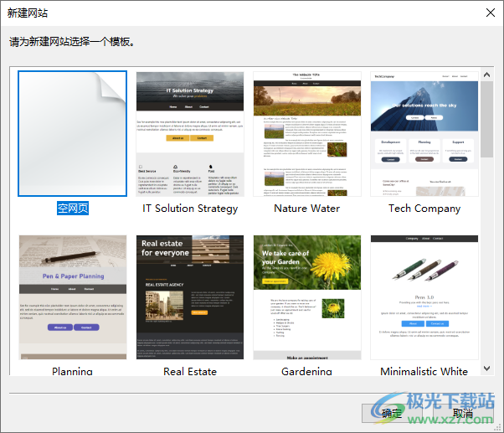The height and width of the screenshot is (433, 504).
Task: Click the Real Estate template label
Action: coord(190,371)
